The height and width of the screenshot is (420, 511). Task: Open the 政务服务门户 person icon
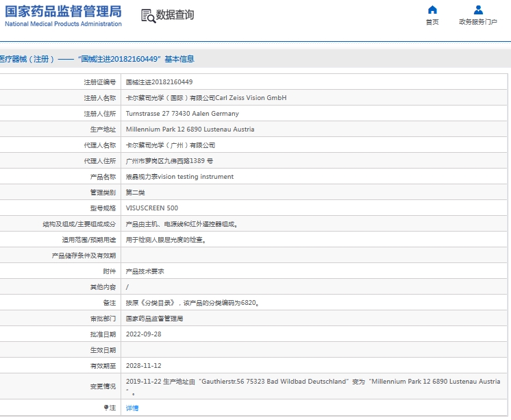[478, 10]
